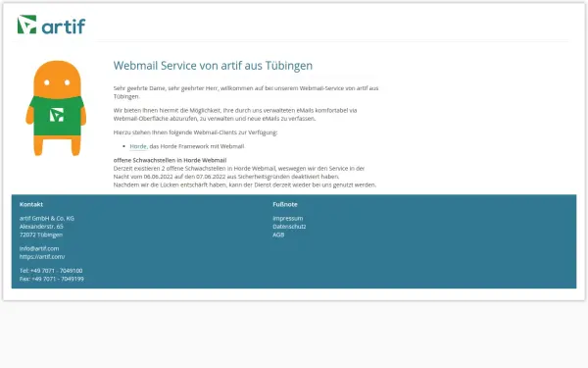Open the Impressum footer link
This screenshot has height=368, width=588.
tap(287, 218)
